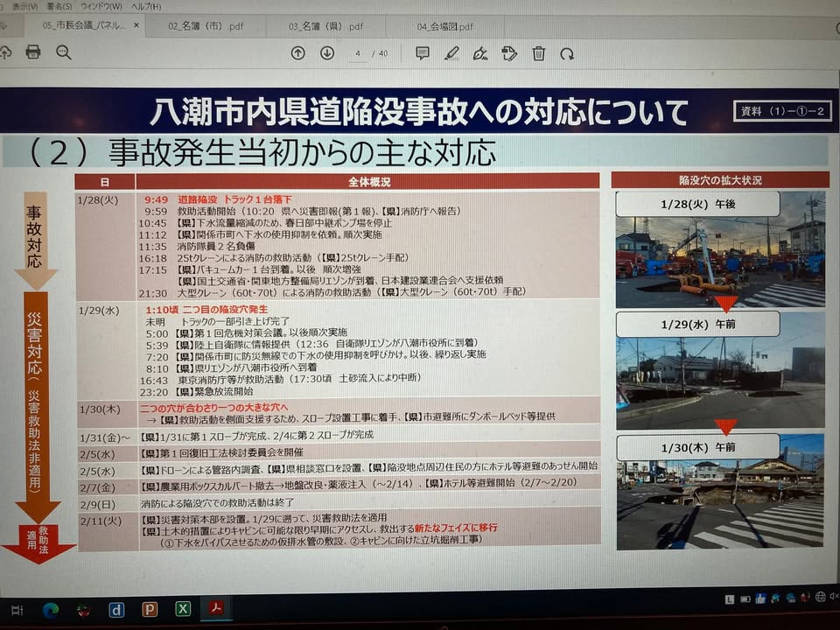Click the trash delete page icon
This screenshot has width=840, height=630.
click(x=538, y=53)
